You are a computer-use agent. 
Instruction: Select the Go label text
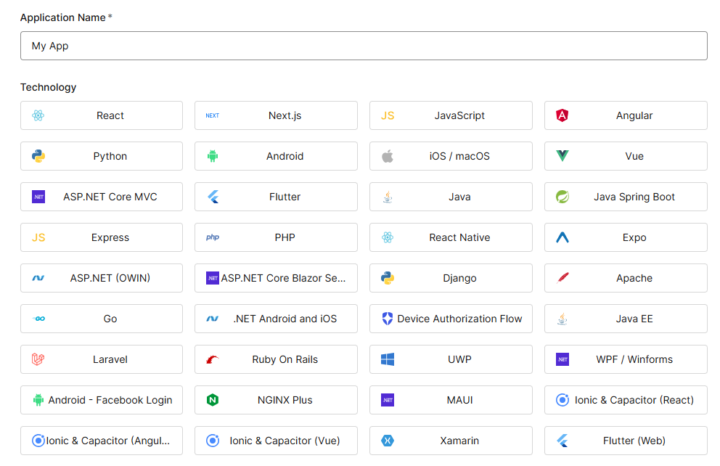click(x=110, y=319)
